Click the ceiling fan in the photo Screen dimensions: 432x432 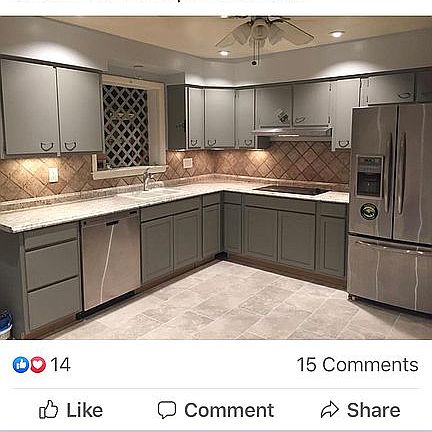click(265, 33)
